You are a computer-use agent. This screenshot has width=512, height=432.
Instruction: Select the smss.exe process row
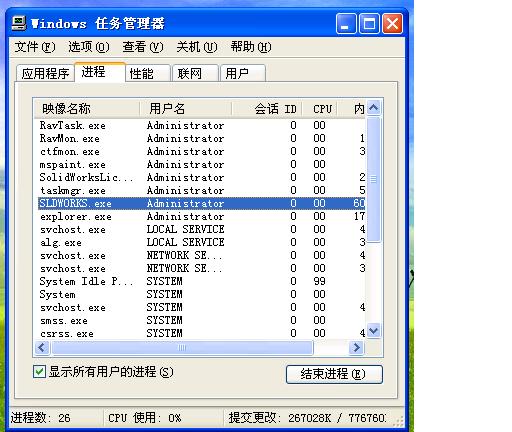click(x=202, y=320)
